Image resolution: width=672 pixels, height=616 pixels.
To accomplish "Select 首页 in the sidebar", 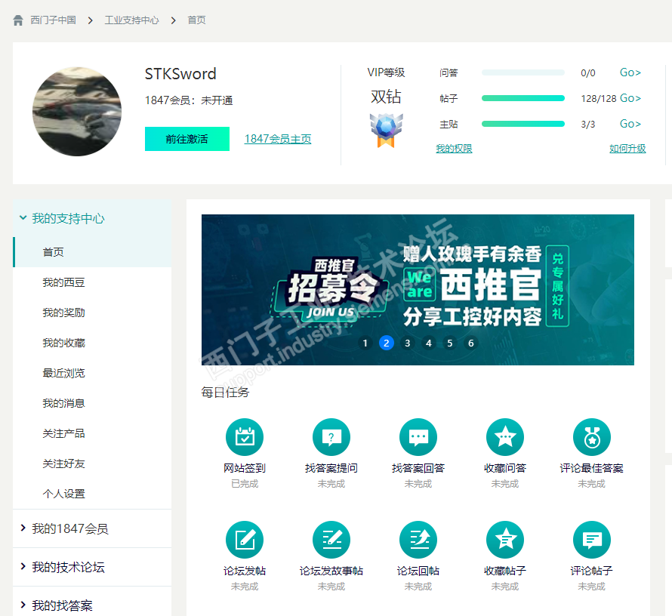I will (92, 252).
